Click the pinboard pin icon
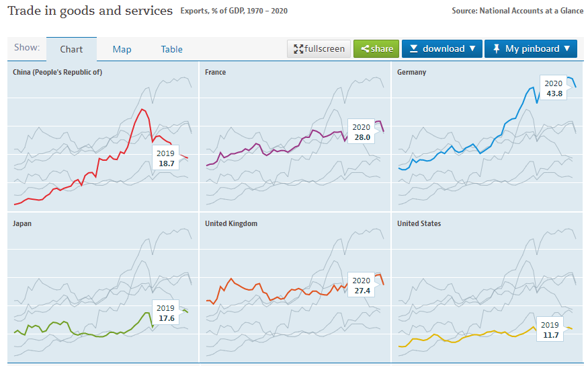588x366 pixels. 496,48
